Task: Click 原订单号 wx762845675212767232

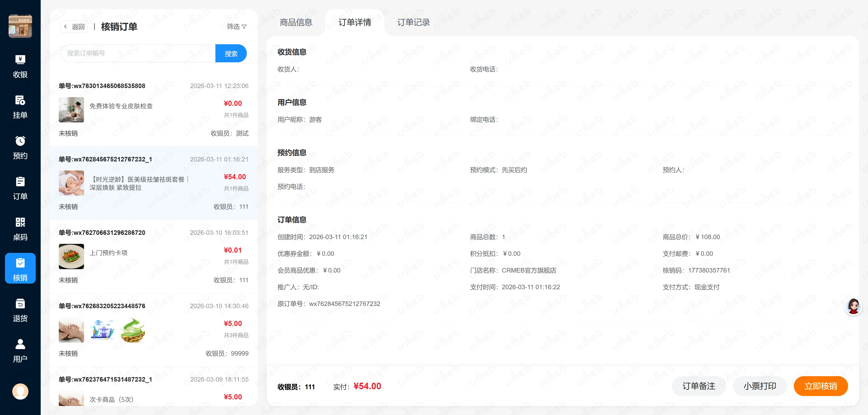Action: coord(328,304)
